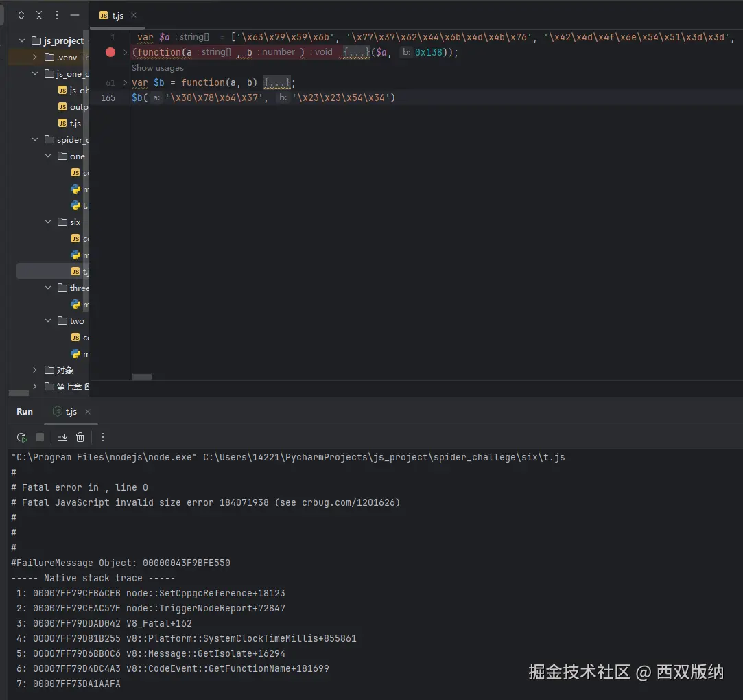This screenshot has height=700, width=743.
Task: Expand folded function block next to breakpoint
Action: point(125,52)
